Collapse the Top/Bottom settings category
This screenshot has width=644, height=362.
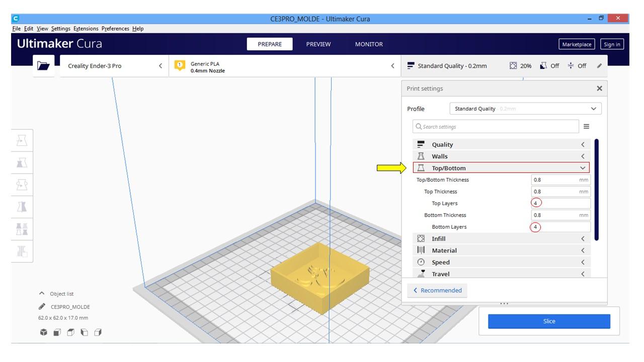501,168
